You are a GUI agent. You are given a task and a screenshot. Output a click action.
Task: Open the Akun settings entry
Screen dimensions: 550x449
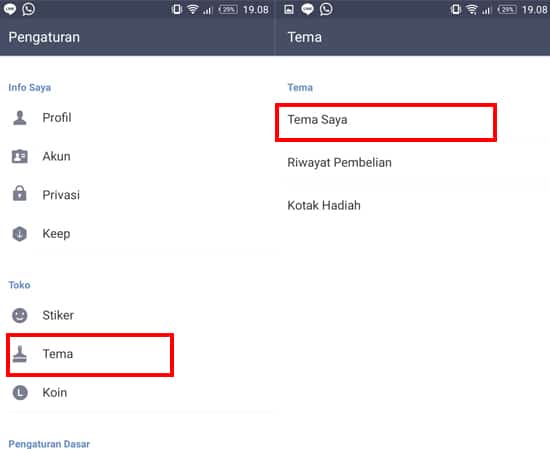pyautogui.click(x=138, y=156)
